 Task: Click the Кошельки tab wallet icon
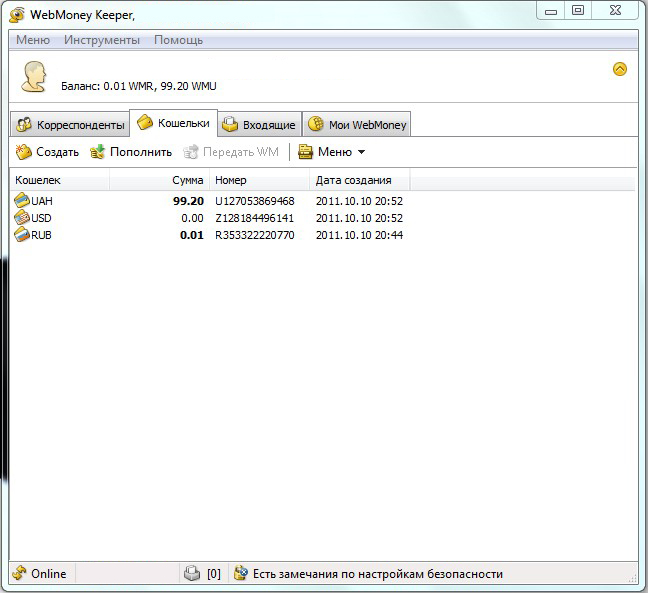tap(145, 122)
